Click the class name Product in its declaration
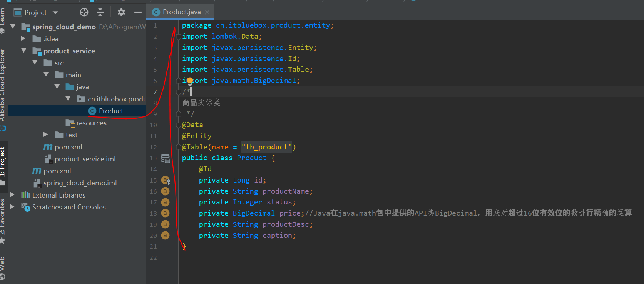644x284 pixels. point(252,158)
